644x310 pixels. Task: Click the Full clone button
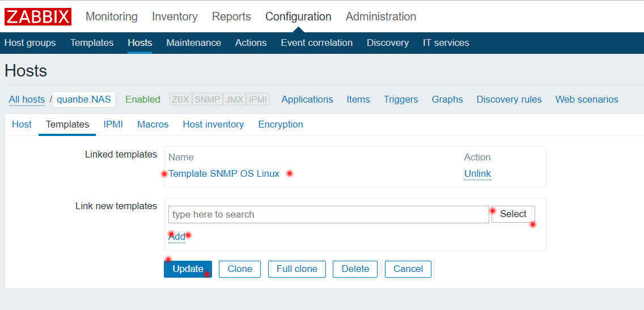pyautogui.click(x=297, y=269)
